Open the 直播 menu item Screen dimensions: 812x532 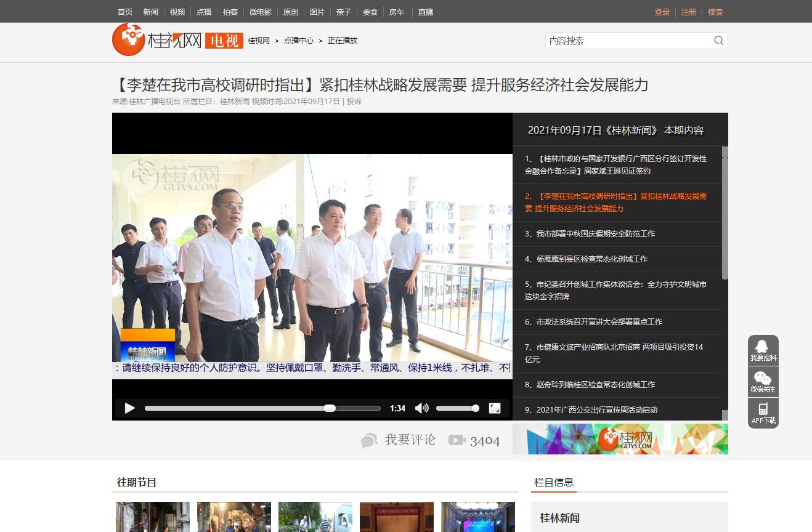tap(425, 12)
